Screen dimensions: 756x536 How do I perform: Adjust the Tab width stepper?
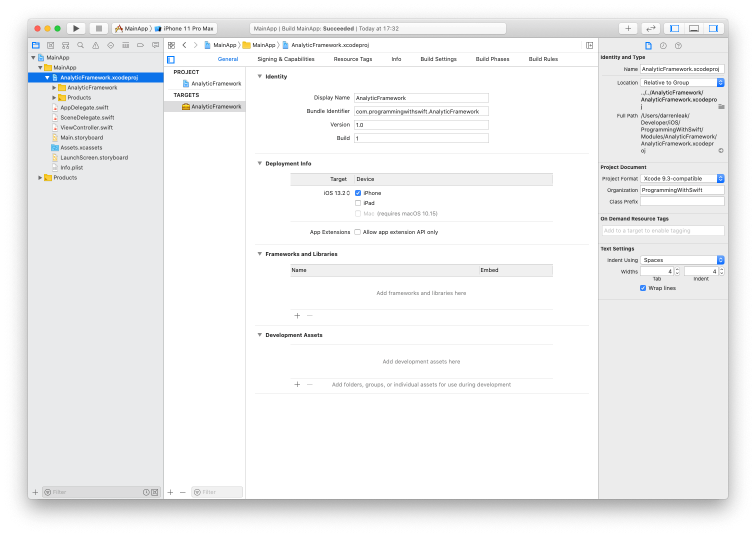coord(677,271)
